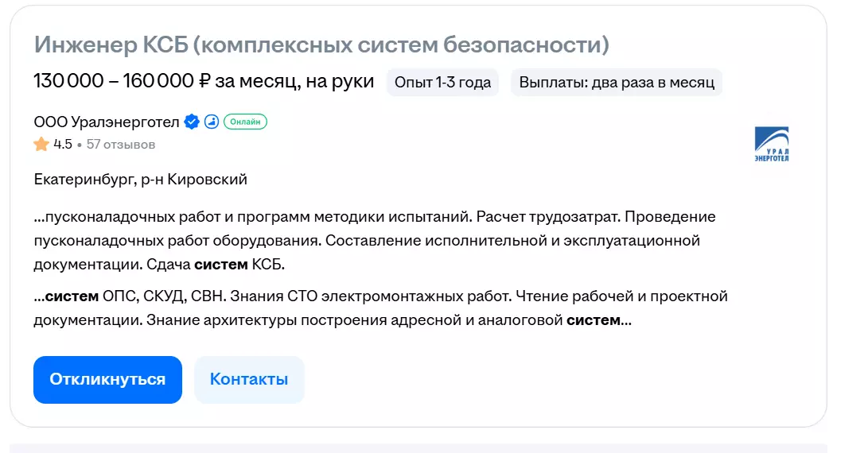868x453 pixels.
Task: Click the green Онлайн status badge
Action: (245, 122)
